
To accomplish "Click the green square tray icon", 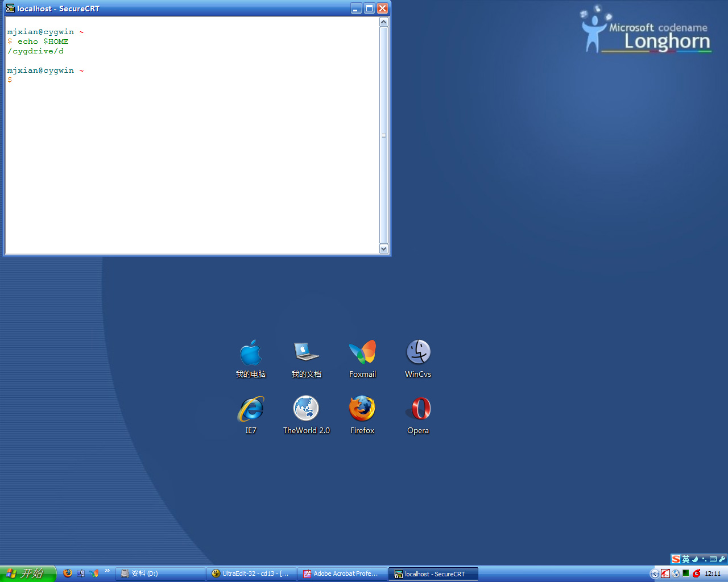I will [x=686, y=573].
